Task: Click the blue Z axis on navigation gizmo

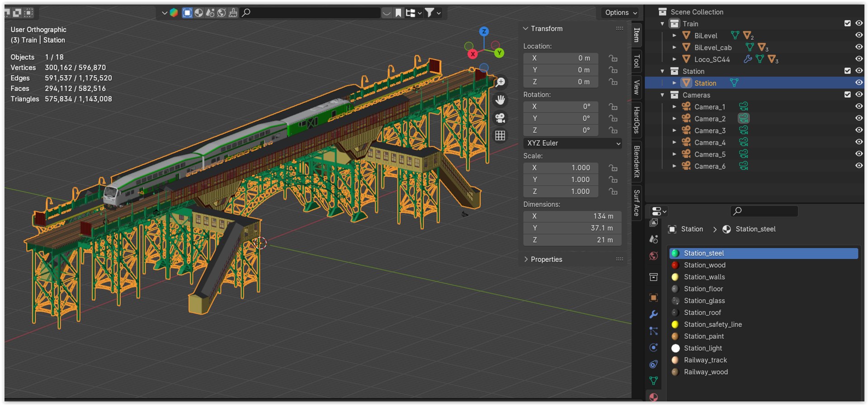Action: [484, 31]
